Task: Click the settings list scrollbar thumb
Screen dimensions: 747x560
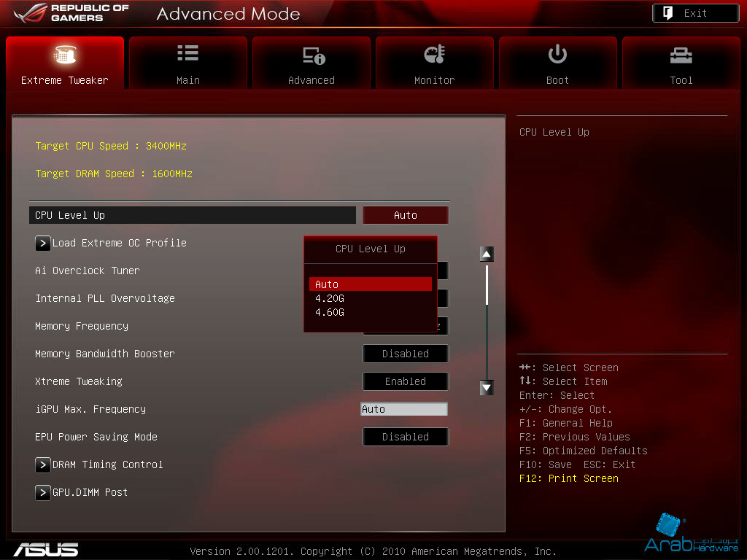Action: point(487,285)
